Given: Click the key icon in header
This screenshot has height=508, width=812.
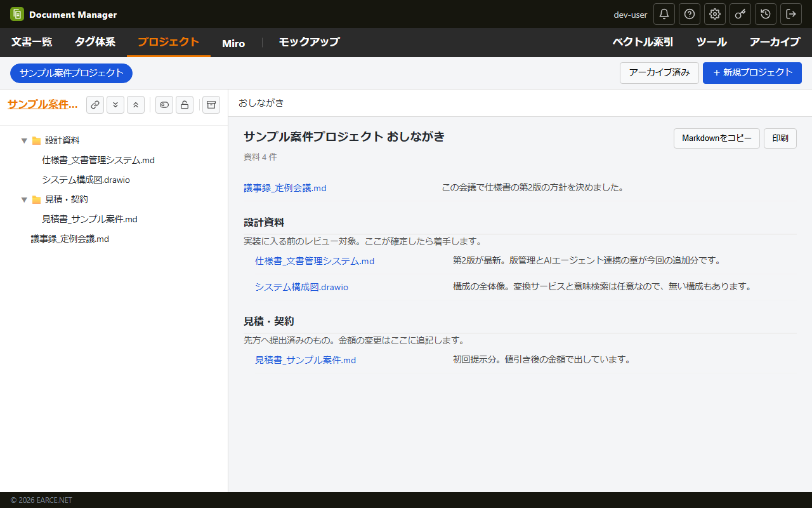Looking at the screenshot, I should (x=740, y=14).
